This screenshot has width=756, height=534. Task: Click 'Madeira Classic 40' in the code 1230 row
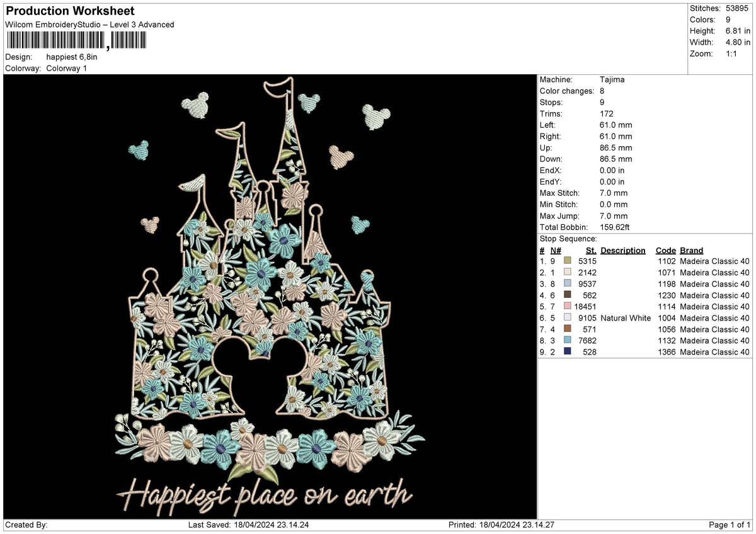click(x=714, y=295)
